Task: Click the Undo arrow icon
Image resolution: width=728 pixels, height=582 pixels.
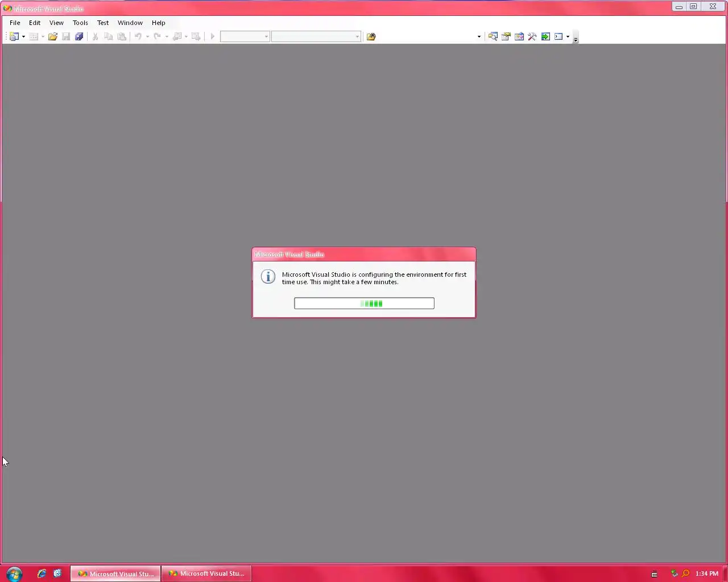Action: pos(138,36)
